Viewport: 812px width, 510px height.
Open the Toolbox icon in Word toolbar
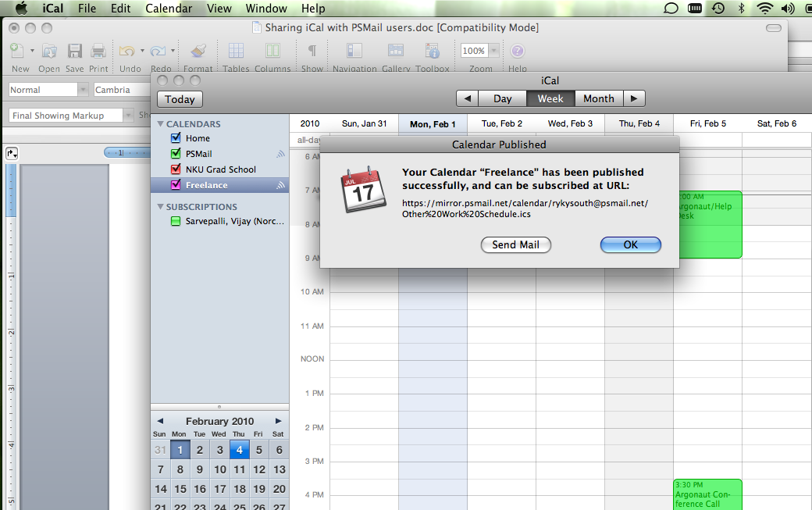click(x=432, y=51)
